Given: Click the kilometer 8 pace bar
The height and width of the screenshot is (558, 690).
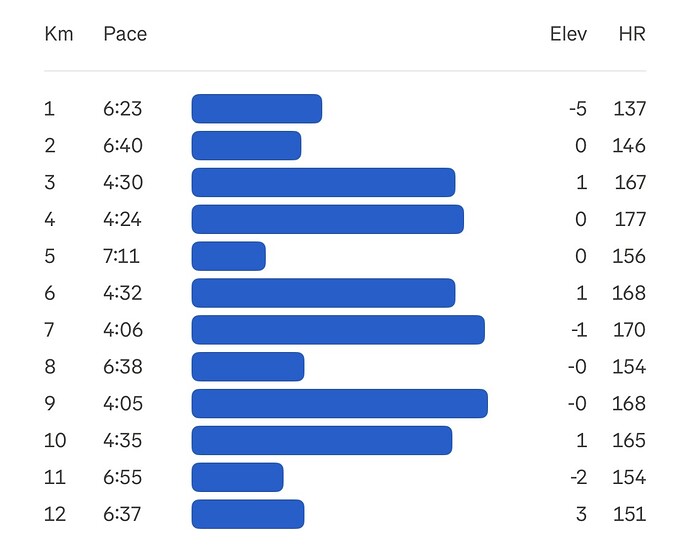Looking at the screenshot, I should pyautogui.click(x=248, y=367).
